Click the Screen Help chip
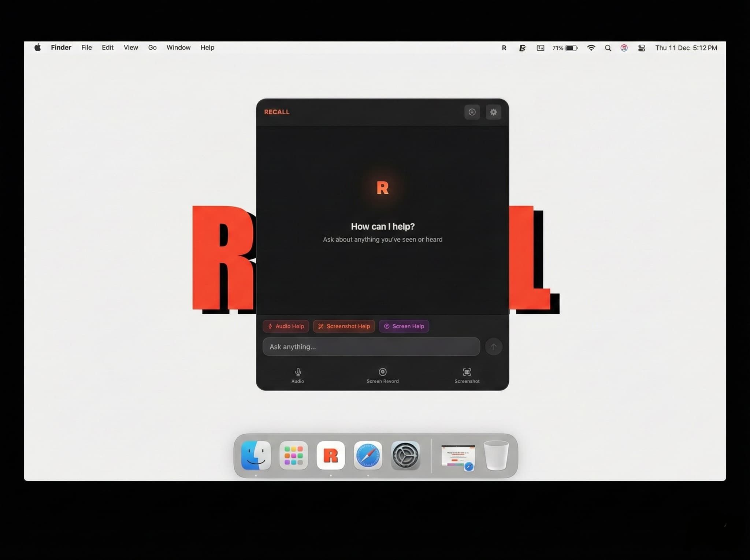750x560 pixels. tap(404, 326)
